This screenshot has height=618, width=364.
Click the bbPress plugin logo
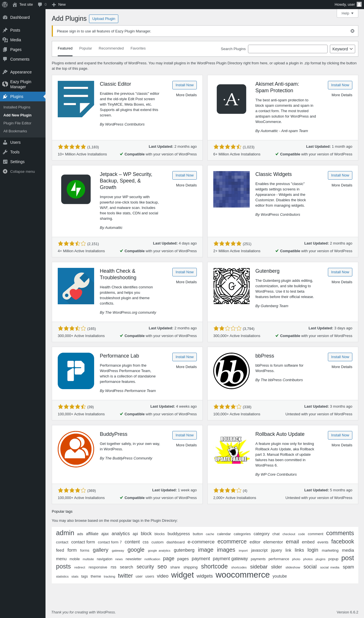point(231,371)
